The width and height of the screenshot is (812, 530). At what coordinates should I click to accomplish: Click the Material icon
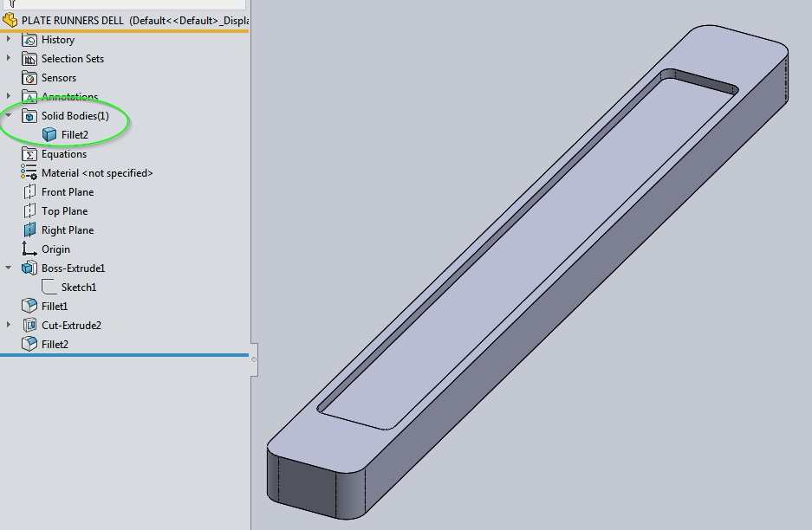tap(29, 172)
